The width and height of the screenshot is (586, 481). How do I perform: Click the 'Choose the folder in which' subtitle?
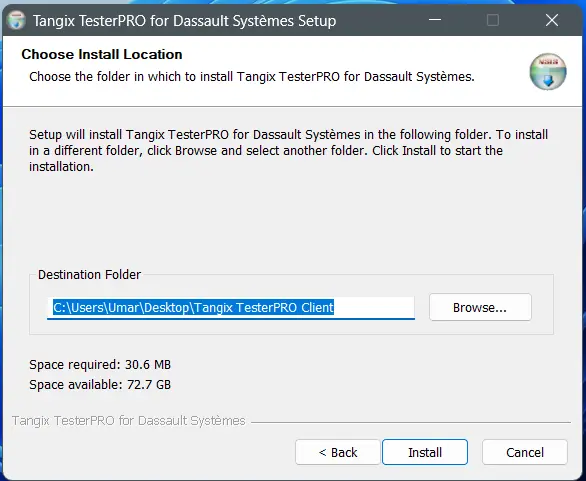click(252, 77)
